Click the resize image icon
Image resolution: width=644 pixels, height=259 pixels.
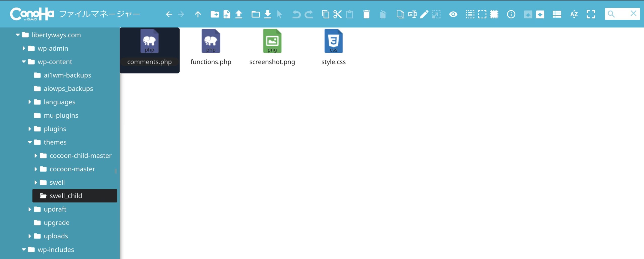[x=436, y=14]
